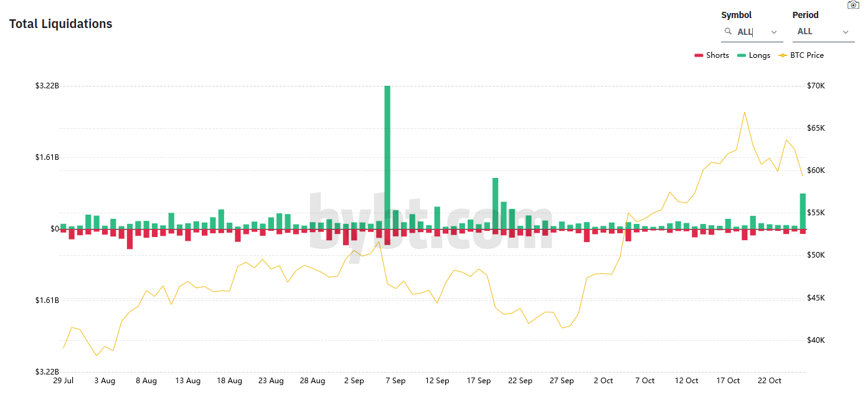Click the red Shorts legend marker
This screenshot has height=400, width=868.
698,55
